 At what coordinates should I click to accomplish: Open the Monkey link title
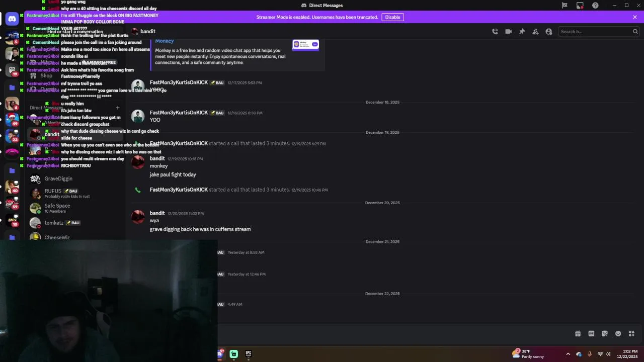point(165,41)
